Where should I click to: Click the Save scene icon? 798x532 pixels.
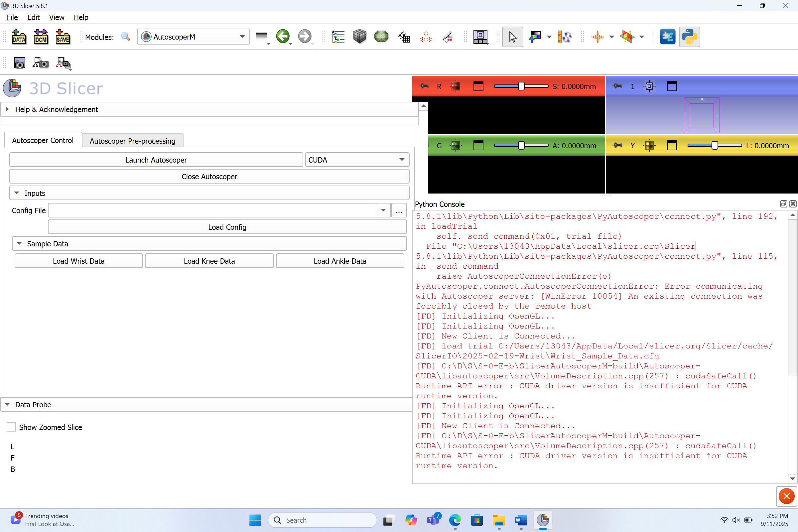(x=63, y=37)
